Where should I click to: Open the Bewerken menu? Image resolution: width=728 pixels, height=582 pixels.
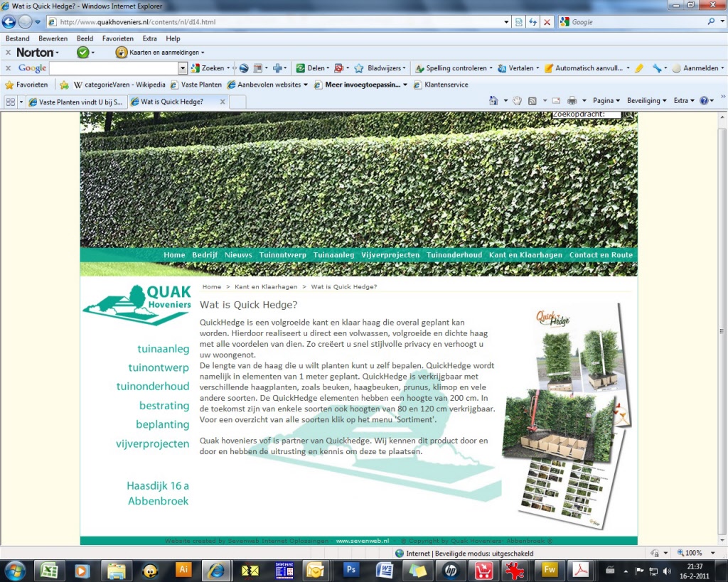point(53,38)
